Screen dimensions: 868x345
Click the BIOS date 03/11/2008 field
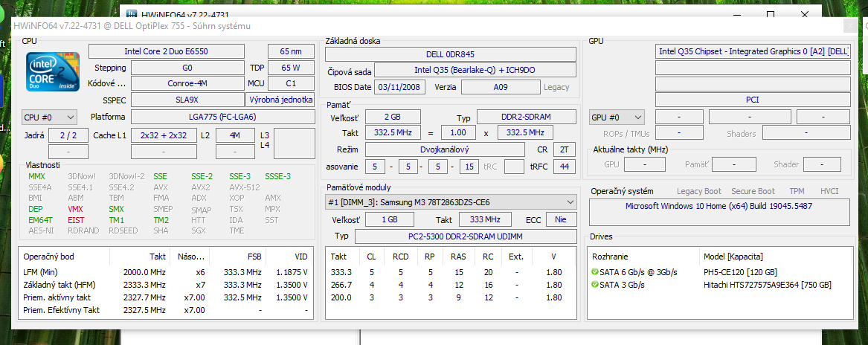[401, 87]
